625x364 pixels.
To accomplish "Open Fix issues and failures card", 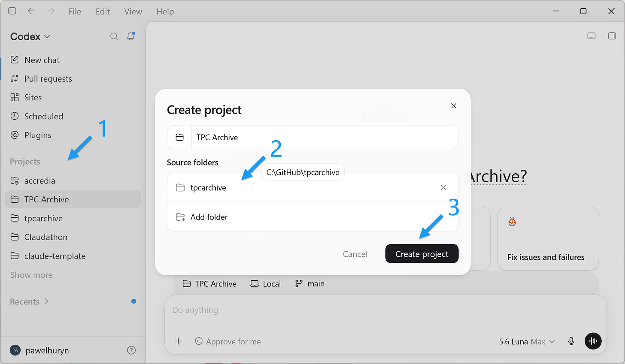I will tap(548, 239).
